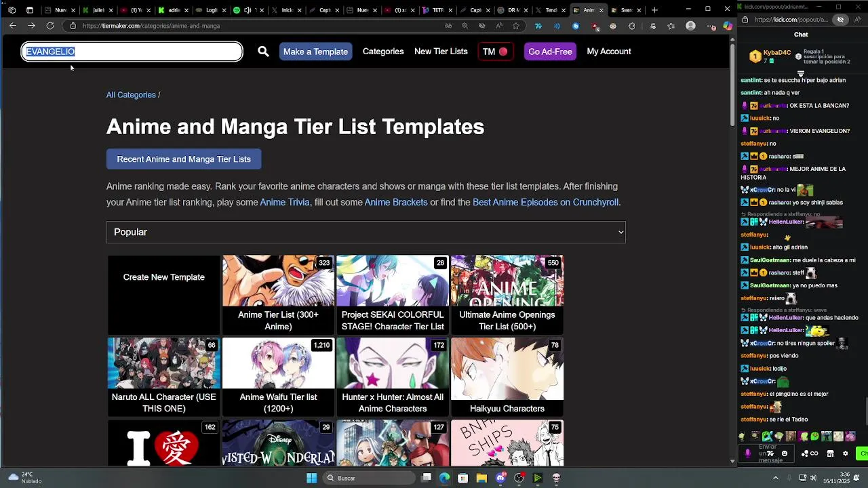The width and height of the screenshot is (868, 488).
Task: Show hidden system tray icons
Action: pyautogui.click(x=776, y=478)
